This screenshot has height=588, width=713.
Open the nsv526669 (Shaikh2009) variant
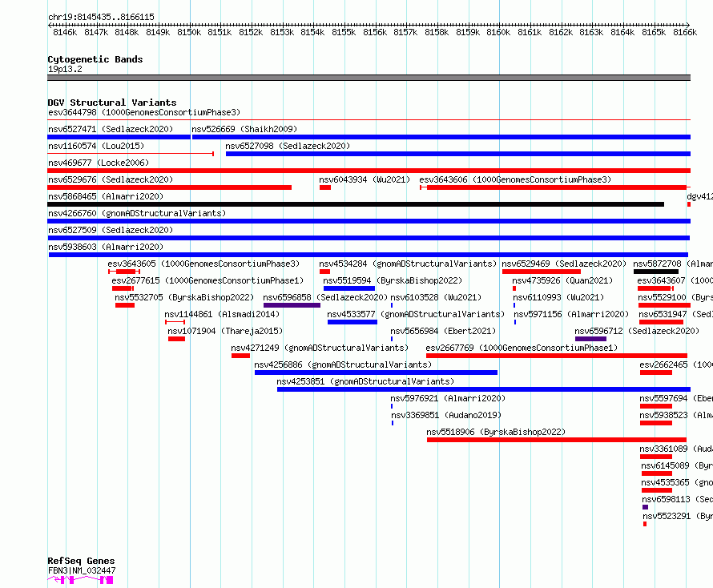click(244, 129)
